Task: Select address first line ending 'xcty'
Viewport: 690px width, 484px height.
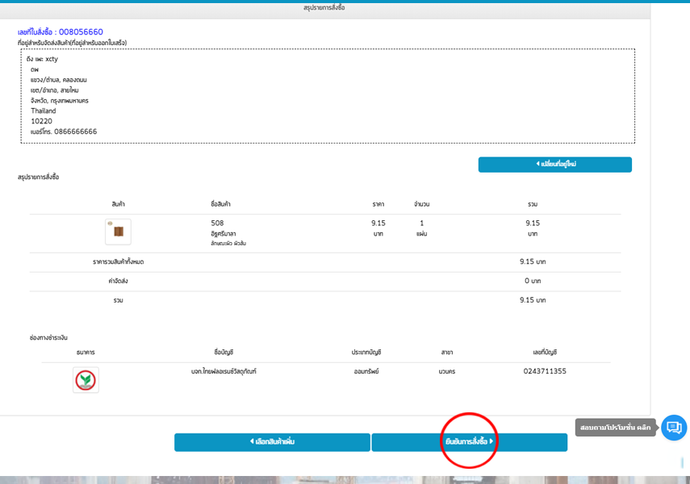Action: click(x=42, y=59)
